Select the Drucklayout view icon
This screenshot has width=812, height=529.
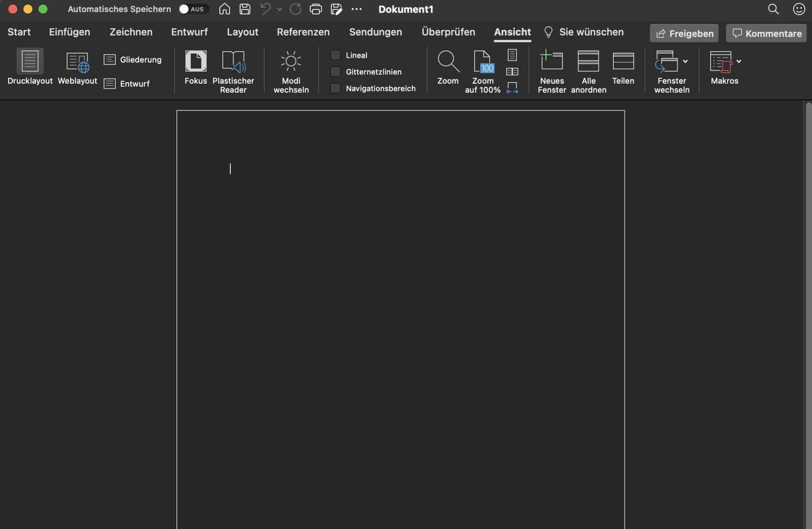pos(30,61)
